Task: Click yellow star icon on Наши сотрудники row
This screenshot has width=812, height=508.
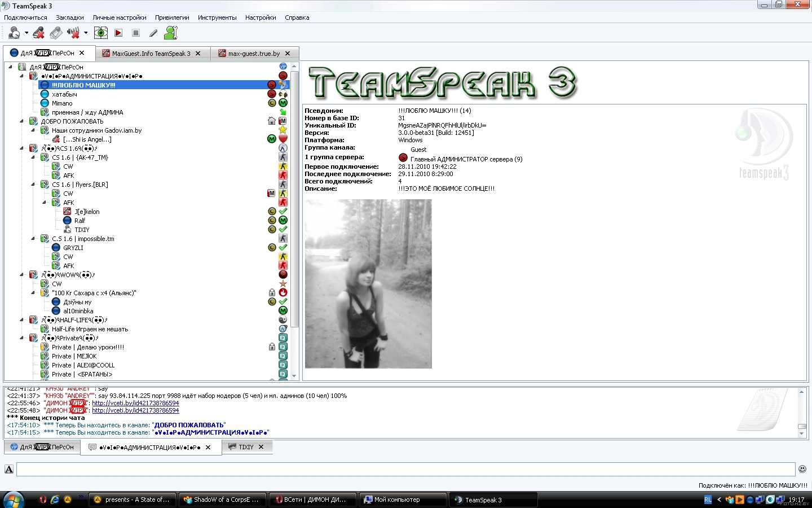Action: tap(283, 130)
